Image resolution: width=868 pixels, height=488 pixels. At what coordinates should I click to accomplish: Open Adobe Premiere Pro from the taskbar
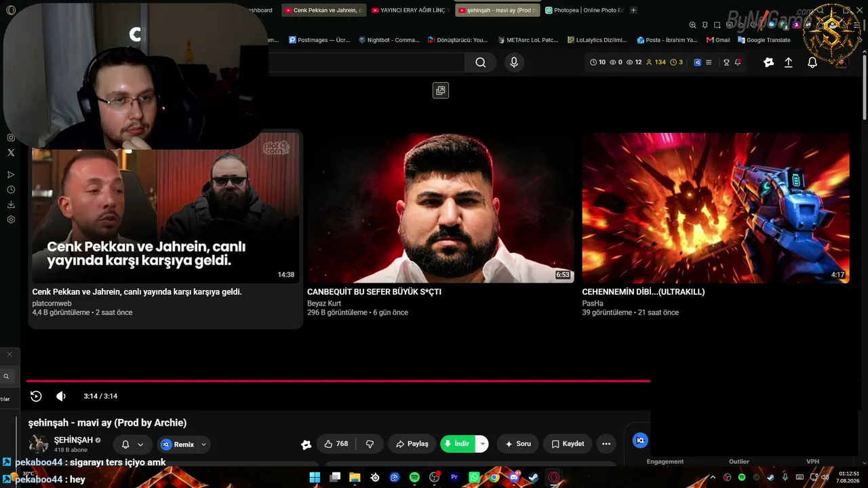[454, 478]
